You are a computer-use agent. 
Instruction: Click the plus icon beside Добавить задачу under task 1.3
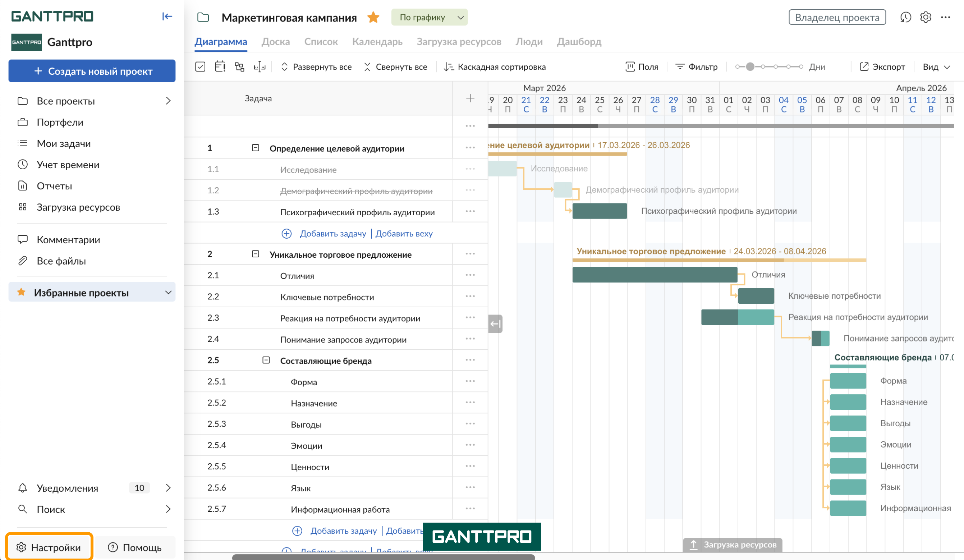(286, 233)
